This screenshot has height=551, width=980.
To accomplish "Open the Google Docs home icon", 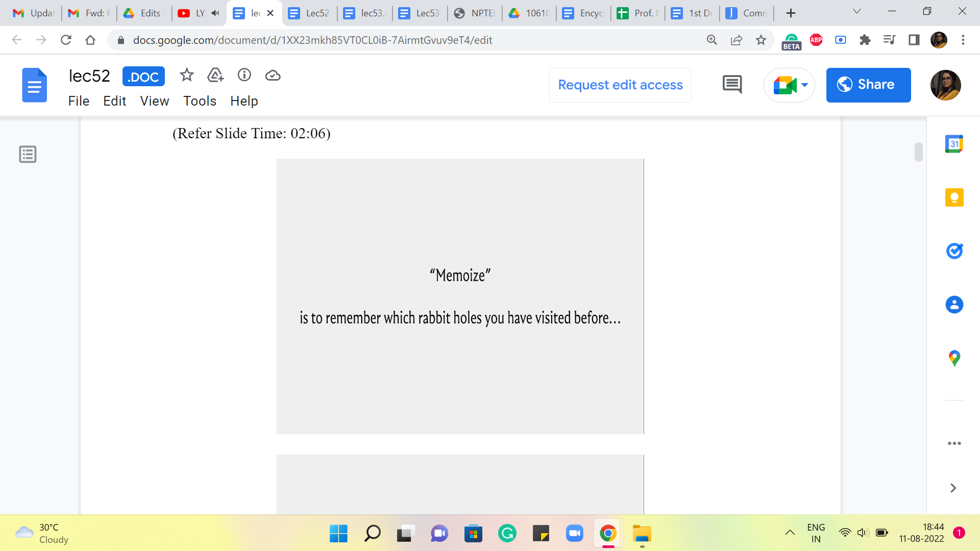I will pos(34,85).
